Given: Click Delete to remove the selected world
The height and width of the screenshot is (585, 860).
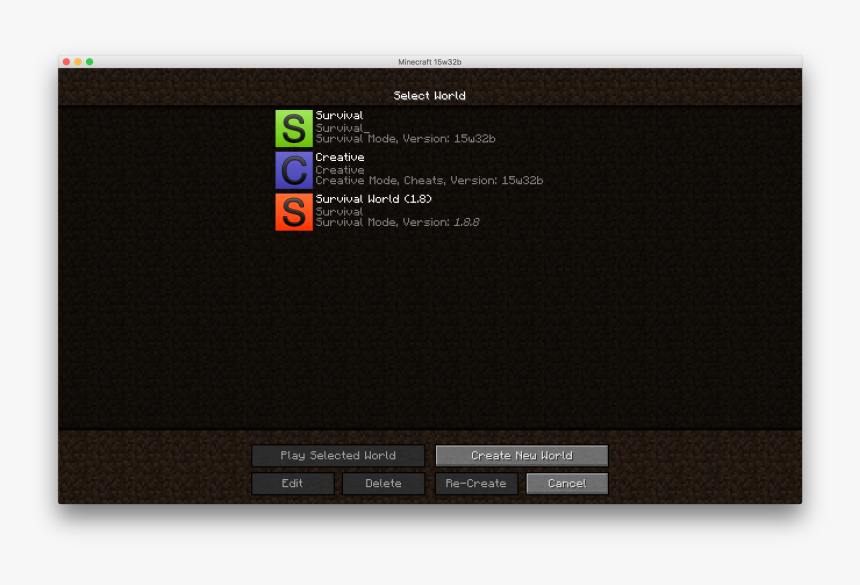Looking at the screenshot, I should click(x=383, y=483).
